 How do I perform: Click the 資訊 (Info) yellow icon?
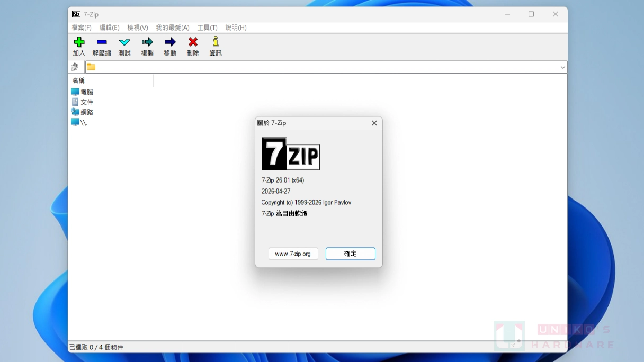(216, 41)
